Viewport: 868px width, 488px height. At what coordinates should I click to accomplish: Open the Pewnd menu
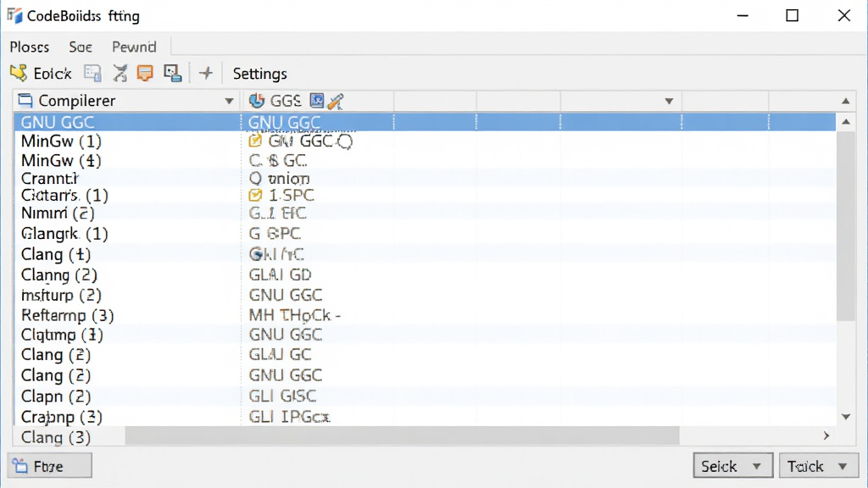(134, 47)
